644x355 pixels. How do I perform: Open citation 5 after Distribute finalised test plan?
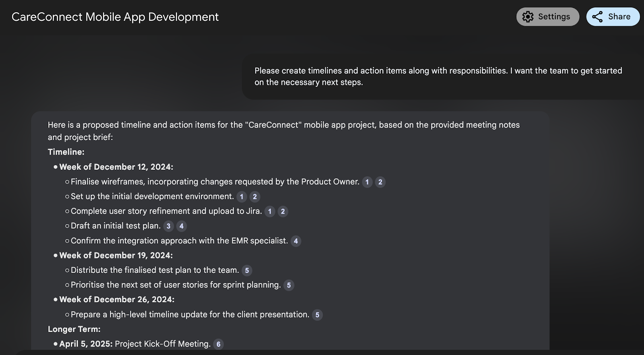(247, 270)
